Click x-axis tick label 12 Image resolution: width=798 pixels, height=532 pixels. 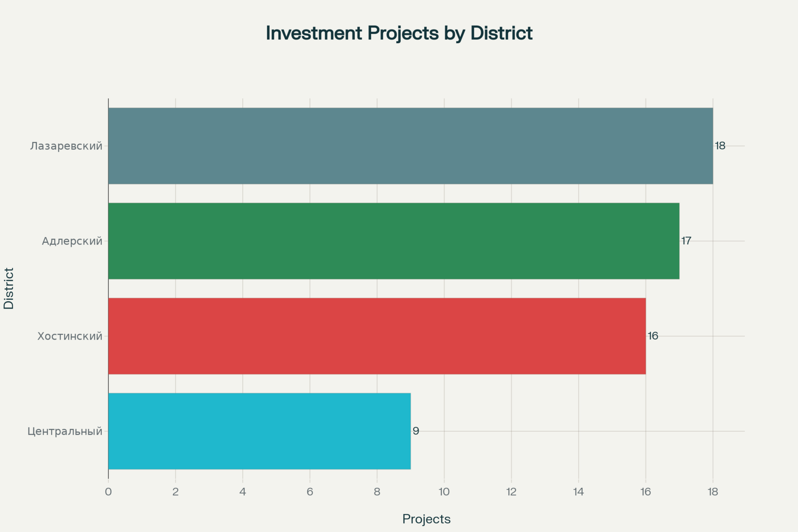pyautogui.click(x=512, y=492)
